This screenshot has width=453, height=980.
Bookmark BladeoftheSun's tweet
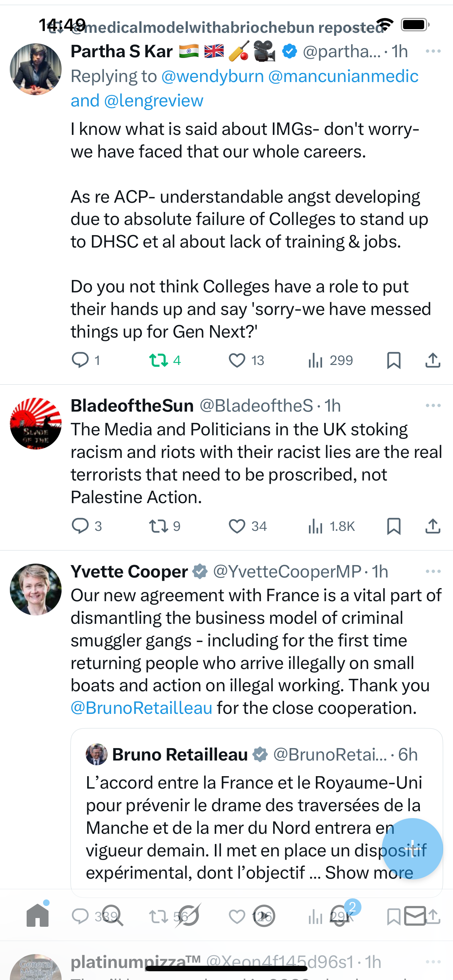pos(394,526)
